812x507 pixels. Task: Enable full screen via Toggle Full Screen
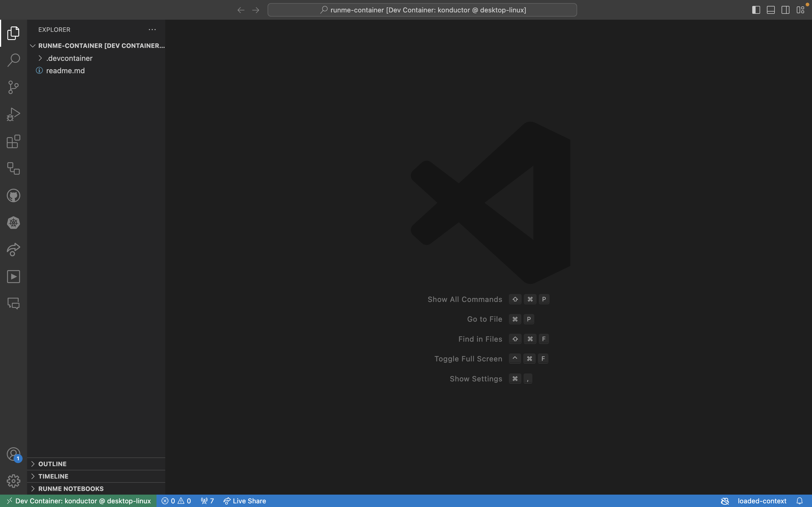468,358
